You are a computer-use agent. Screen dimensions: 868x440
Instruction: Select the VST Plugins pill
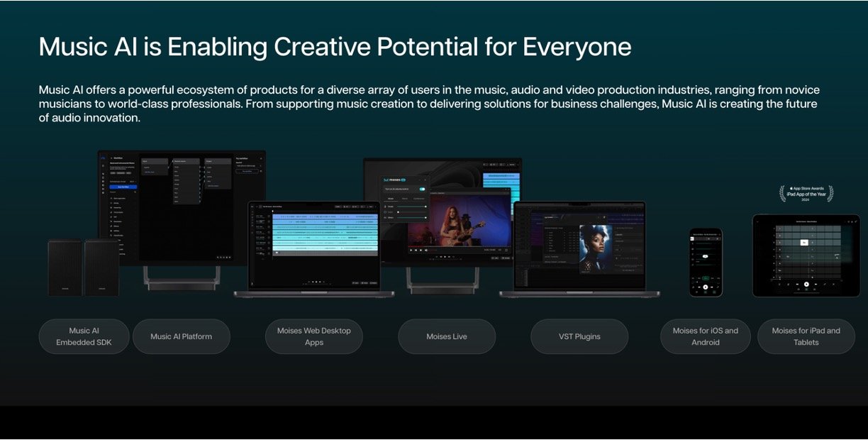click(579, 336)
